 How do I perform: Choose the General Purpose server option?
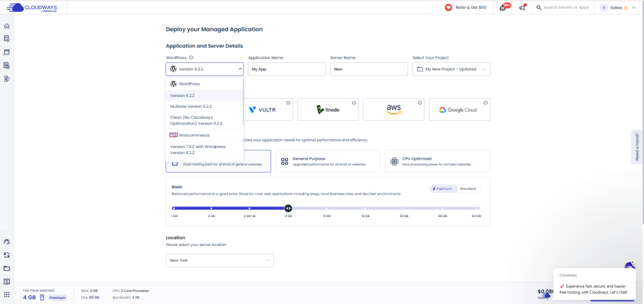click(328, 161)
